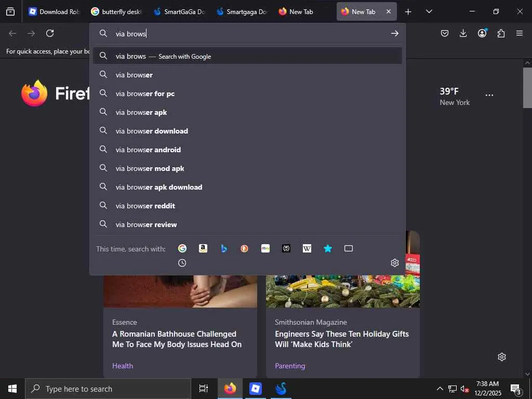This screenshot has height=399, width=532.
Task: Show hidden system tray icons chevron
Action: click(x=440, y=389)
